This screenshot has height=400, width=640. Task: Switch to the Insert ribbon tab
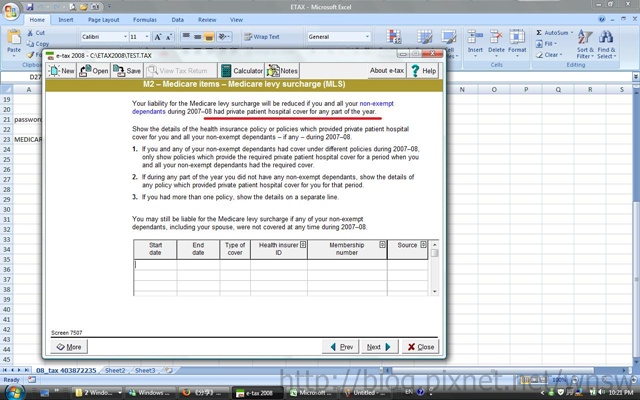pyautogui.click(x=66, y=20)
